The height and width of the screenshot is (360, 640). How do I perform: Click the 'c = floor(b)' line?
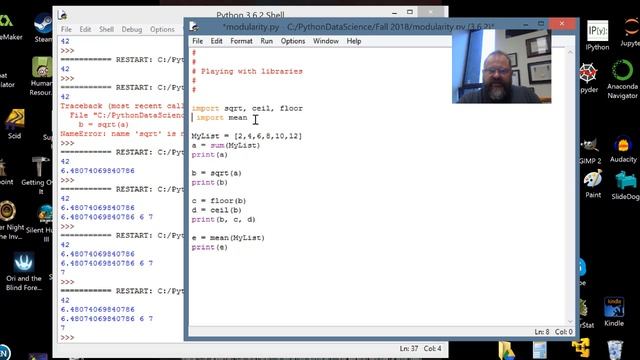point(219,201)
